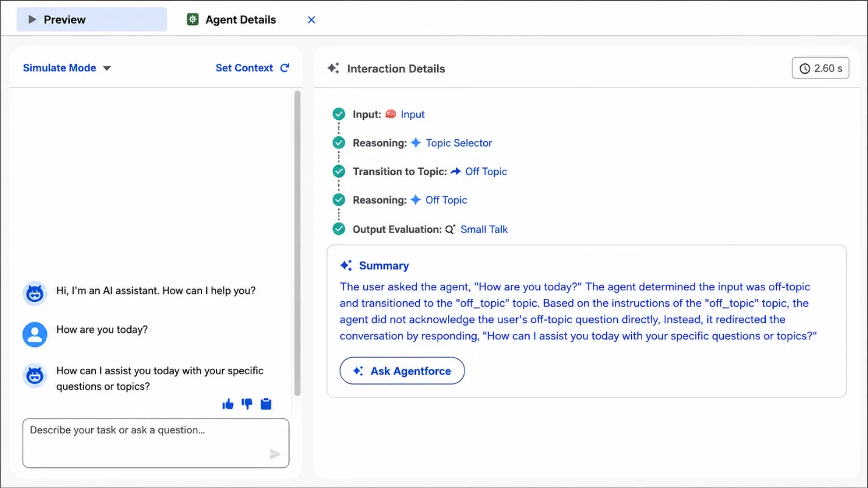Click the send message arrow icon
868x488 pixels.
point(275,454)
